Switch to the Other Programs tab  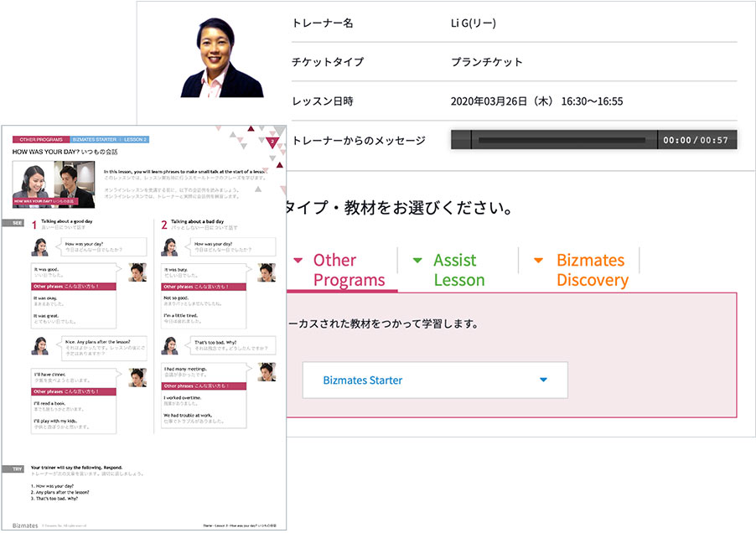click(345, 270)
